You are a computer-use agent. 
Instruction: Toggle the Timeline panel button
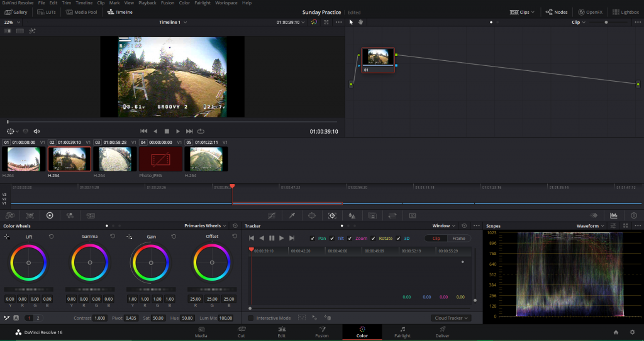[x=119, y=13]
